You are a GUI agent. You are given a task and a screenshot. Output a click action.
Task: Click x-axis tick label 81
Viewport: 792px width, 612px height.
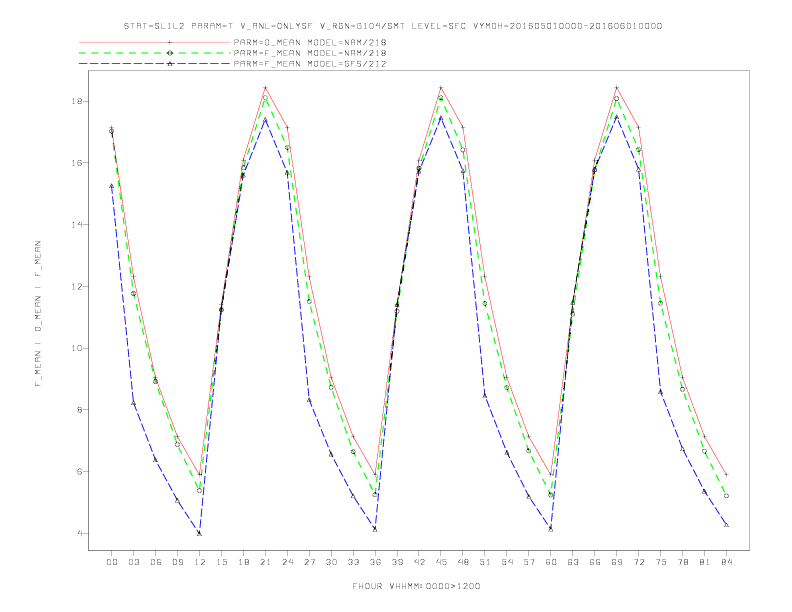coord(705,562)
